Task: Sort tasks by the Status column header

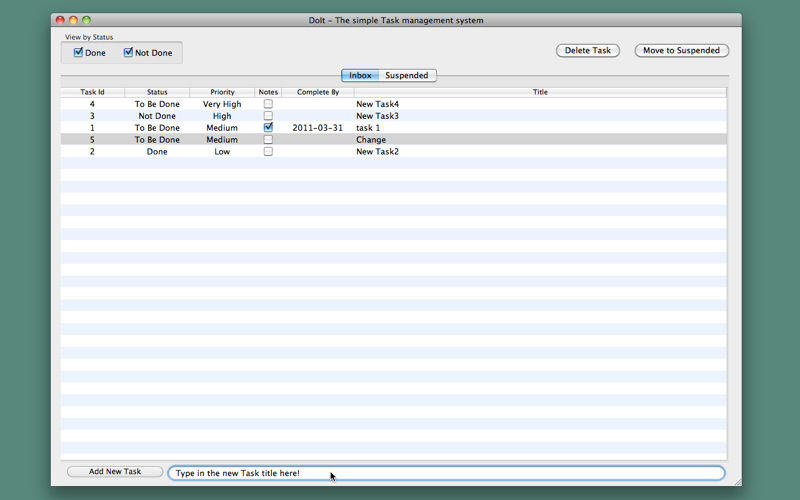Action: click(x=157, y=92)
